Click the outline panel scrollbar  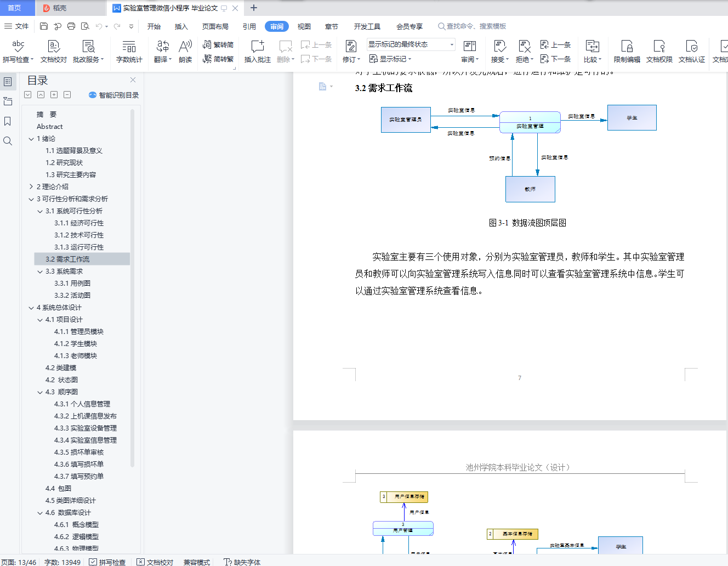132,288
